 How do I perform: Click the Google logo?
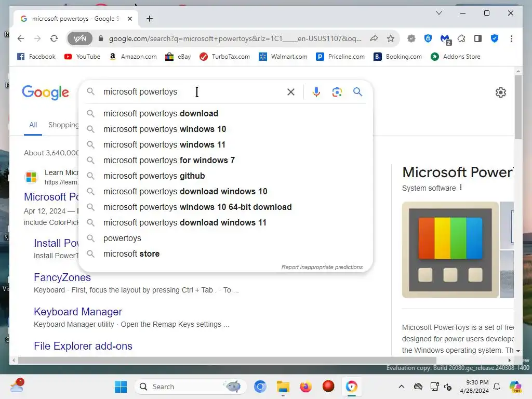click(x=45, y=92)
